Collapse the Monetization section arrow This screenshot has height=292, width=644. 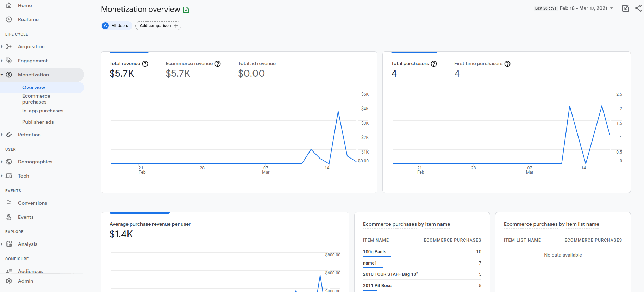coord(2,75)
